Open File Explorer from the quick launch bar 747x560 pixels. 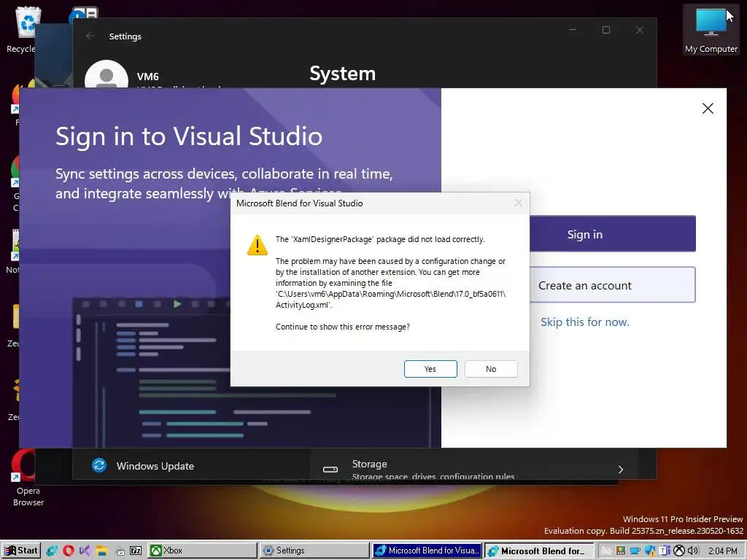(102, 551)
